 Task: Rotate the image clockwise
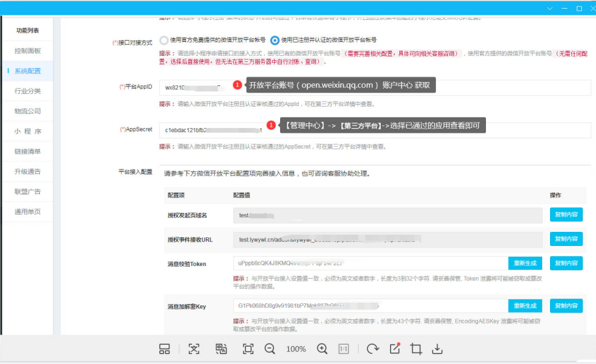click(x=373, y=349)
